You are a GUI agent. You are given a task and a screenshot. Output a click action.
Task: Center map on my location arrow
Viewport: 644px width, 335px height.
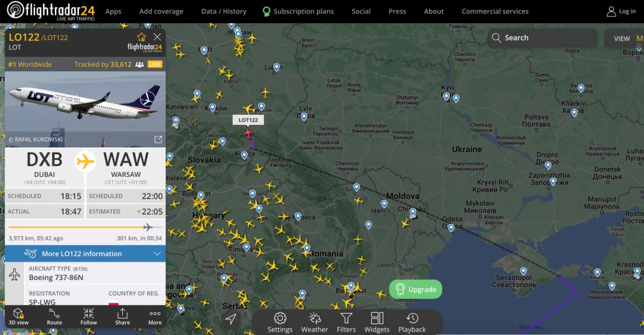pyautogui.click(x=230, y=319)
